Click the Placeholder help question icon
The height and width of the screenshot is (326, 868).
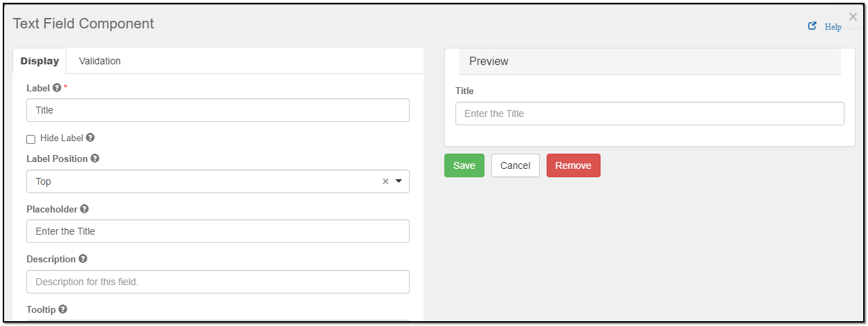click(x=84, y=209)
